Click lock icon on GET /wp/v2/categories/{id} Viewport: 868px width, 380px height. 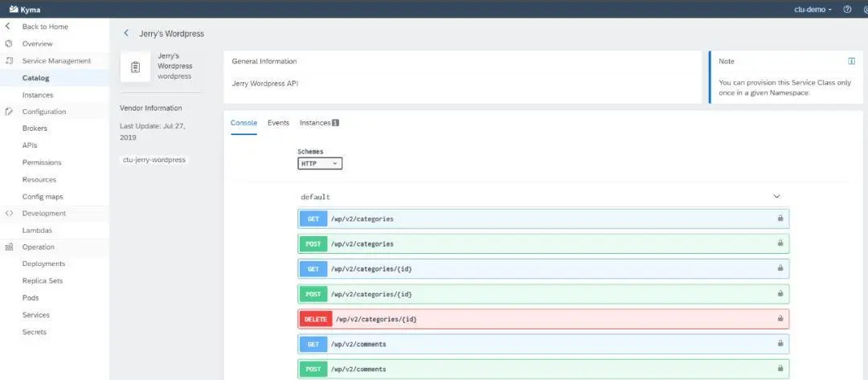(780, 268)
